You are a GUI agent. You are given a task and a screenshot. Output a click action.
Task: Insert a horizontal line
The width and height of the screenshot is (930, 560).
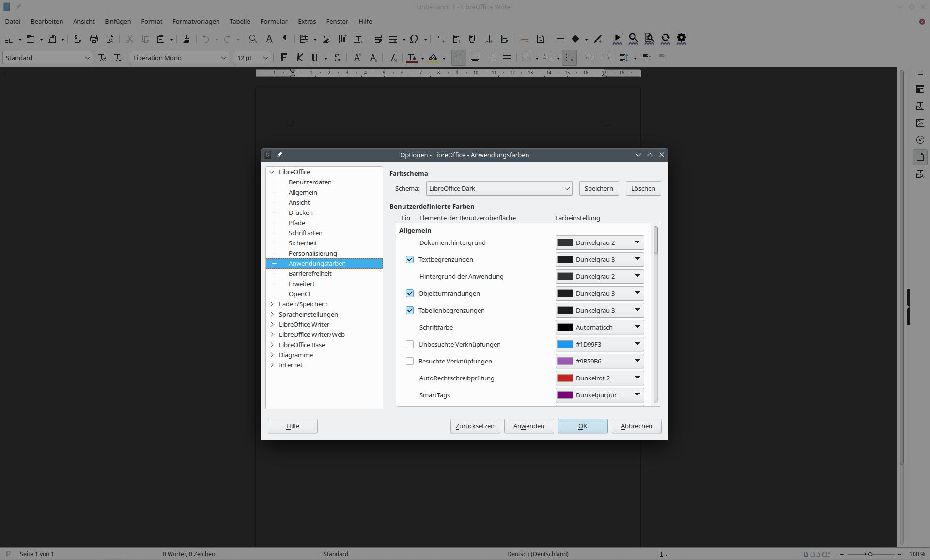point(560,39)
